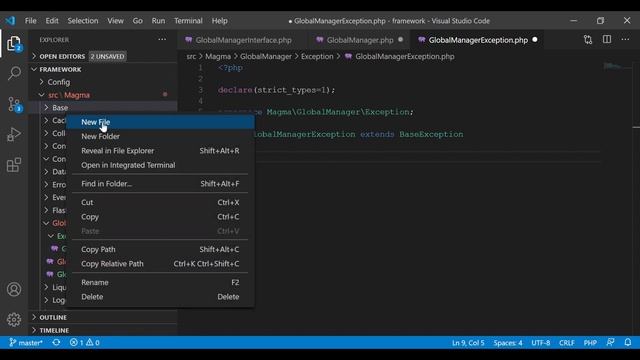Open the Extensions view icon

[x=14, y=165]
